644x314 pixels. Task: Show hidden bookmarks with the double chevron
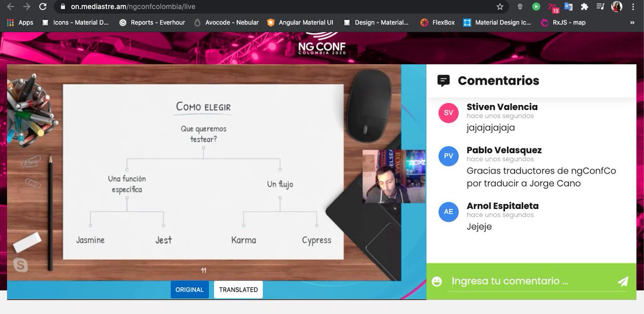pyautogui.click(x=631, y=23)
